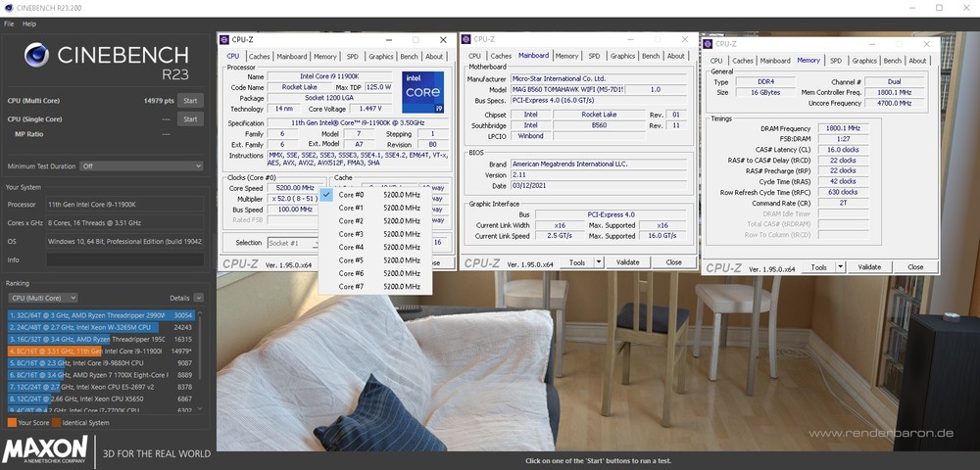Screen dimensions: 980x470
Task: Click the Your Score orange legend swatch
Action: tap(12, 423)
